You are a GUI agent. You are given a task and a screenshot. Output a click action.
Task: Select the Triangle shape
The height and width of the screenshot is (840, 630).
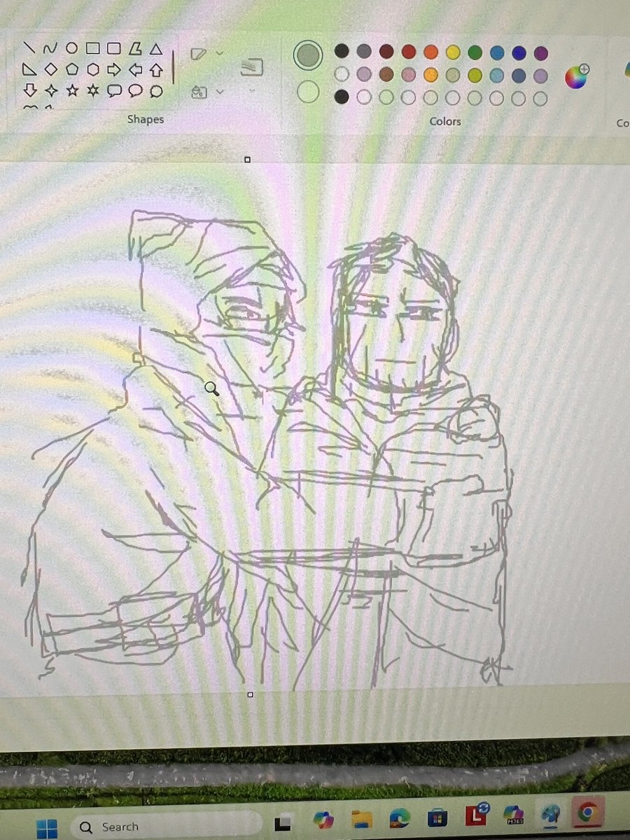point(157,48)
